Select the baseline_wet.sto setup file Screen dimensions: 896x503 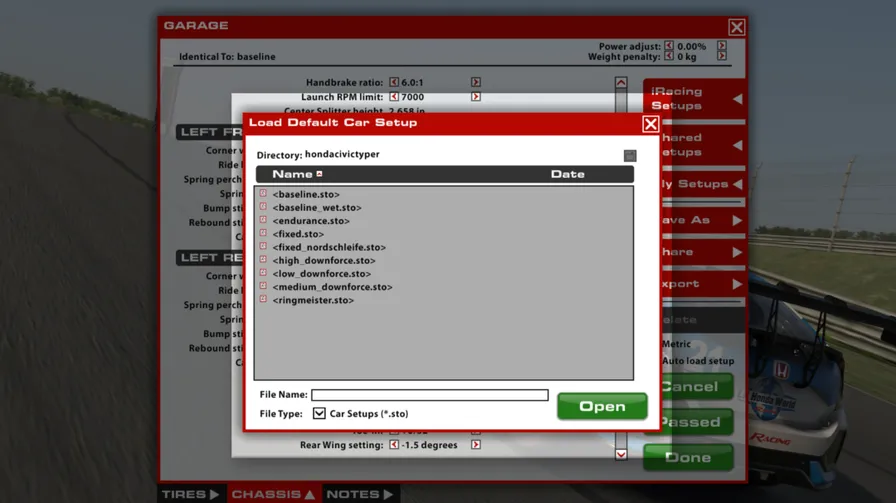(317, 207)
